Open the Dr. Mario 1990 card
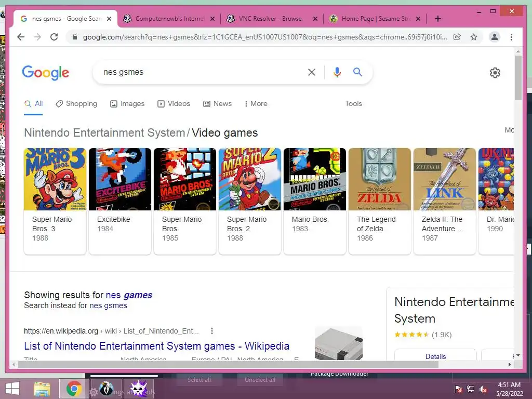This screenshot has height=399, width=532. 496,201
